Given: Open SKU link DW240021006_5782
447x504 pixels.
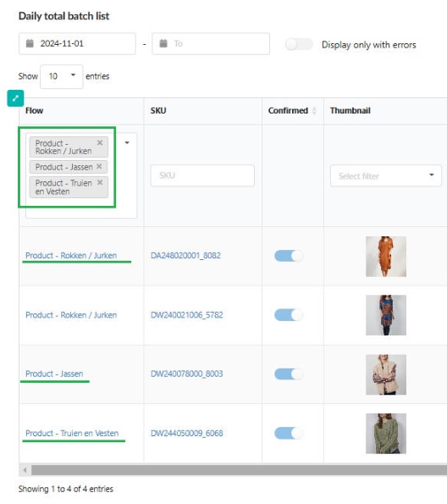Looking at the screenshot, I should (187, 315).
